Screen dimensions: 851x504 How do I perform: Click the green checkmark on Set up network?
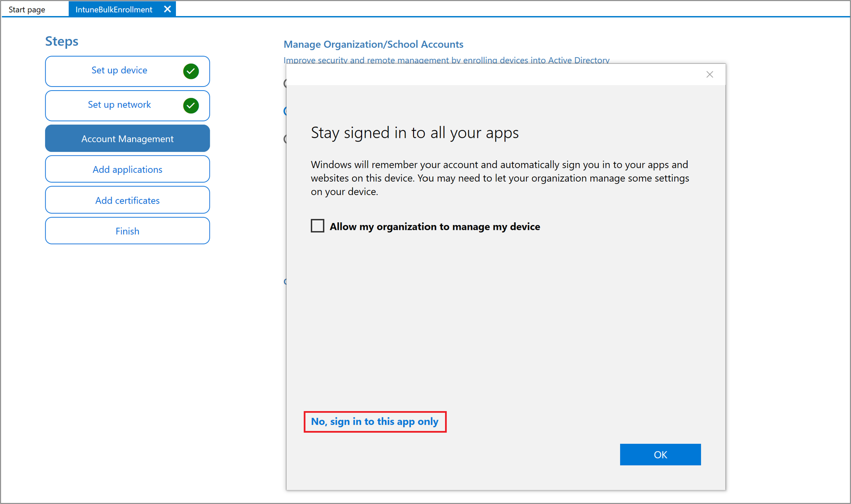coord(190,105)
